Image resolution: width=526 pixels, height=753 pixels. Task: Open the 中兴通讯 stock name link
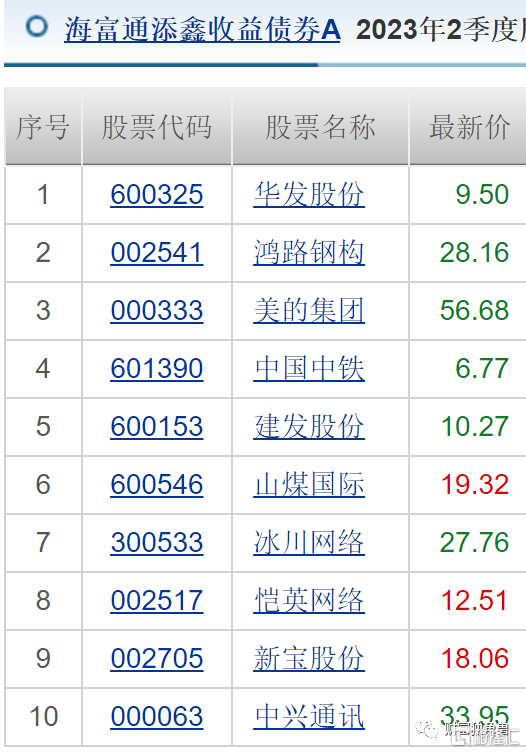click(309, 717)
